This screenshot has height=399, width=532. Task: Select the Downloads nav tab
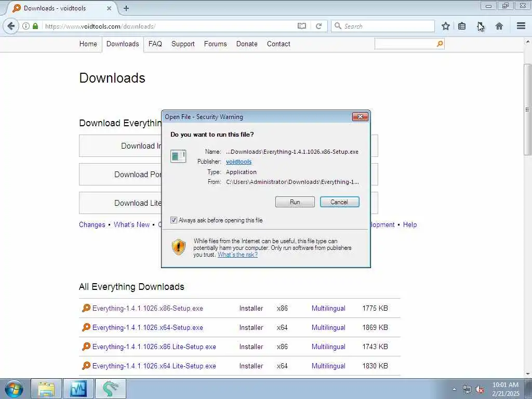pos(123,44)
